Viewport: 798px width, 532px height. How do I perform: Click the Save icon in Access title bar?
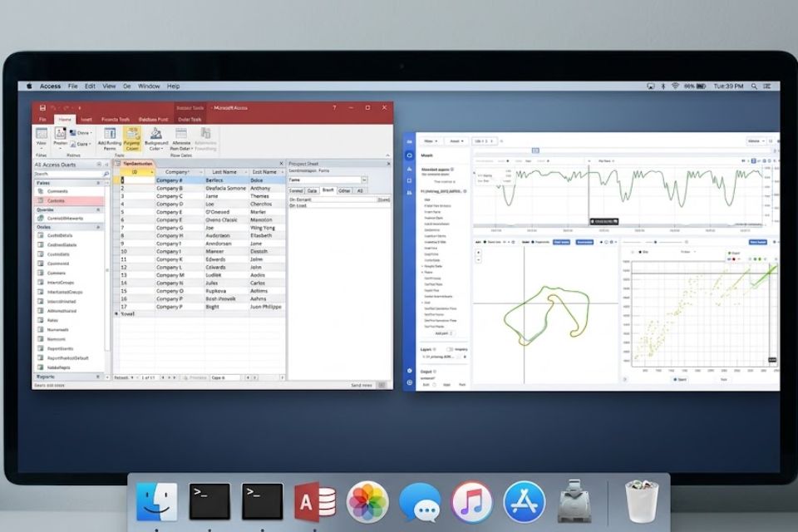click(x=42, y=108)
